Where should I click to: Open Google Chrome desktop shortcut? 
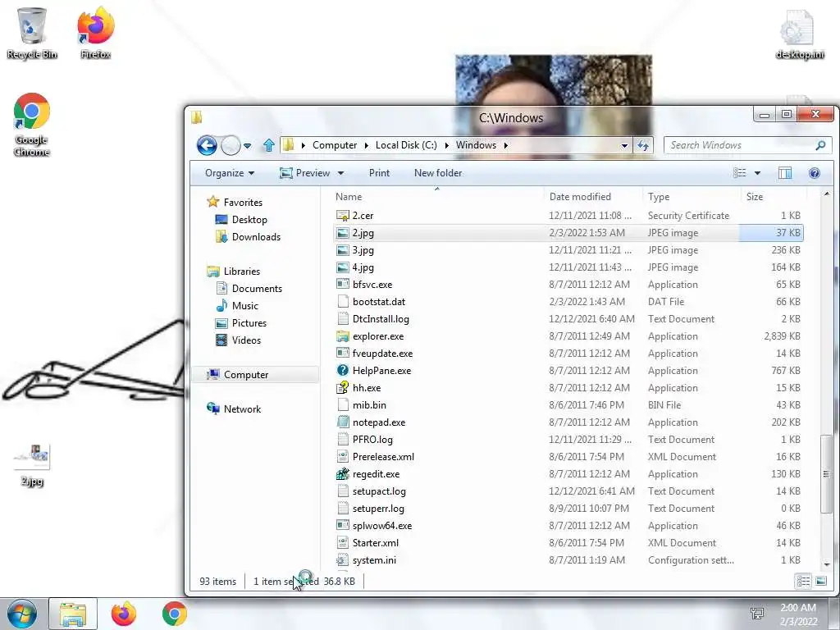click(32, 125)
